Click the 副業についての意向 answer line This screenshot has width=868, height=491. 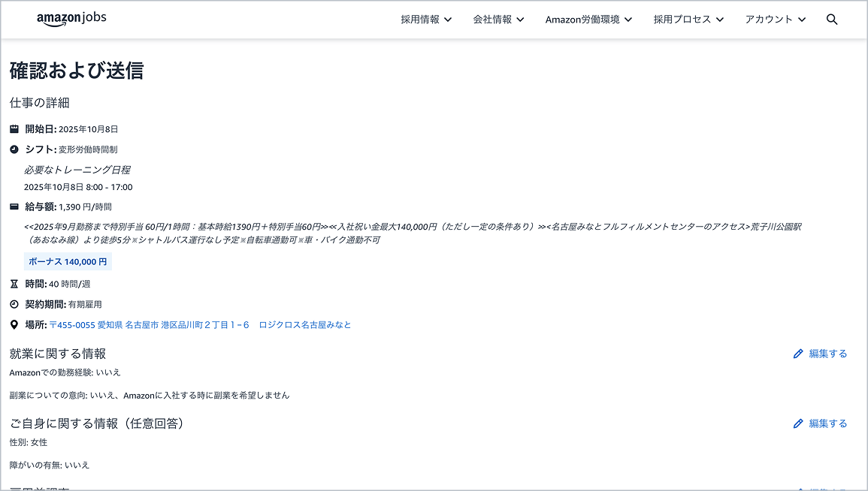tap(150, 396)
